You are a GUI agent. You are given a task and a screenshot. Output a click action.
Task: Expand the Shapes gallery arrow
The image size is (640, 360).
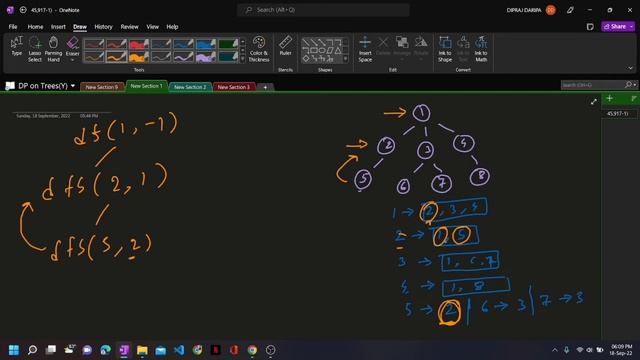[346, 59]
